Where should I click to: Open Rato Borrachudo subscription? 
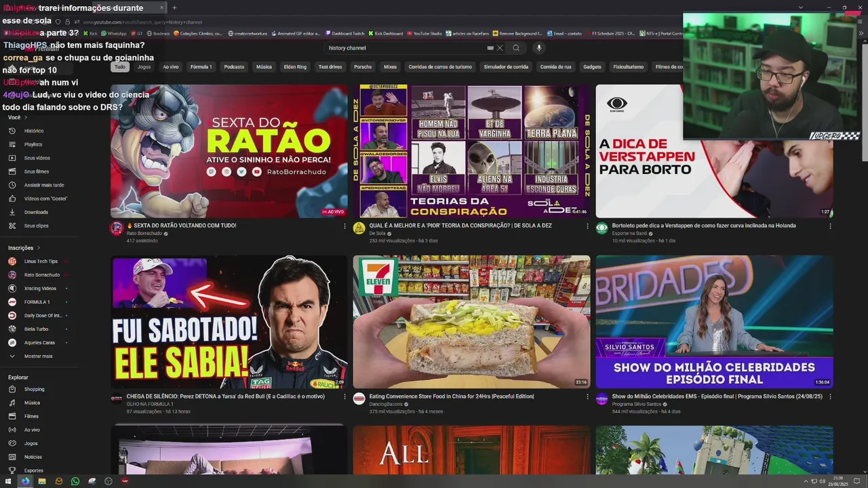coord(42,275)
